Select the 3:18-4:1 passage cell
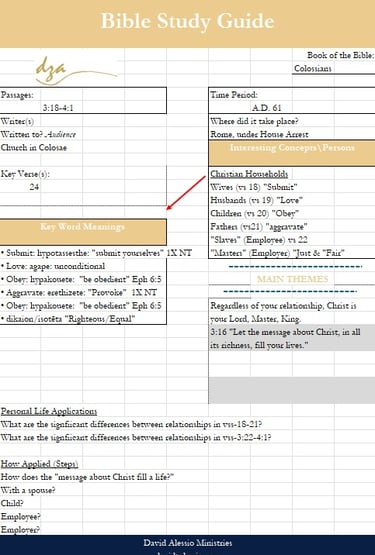Image resolution: width=375 pixels, height=555 pixels. click(x=58, y=108)
